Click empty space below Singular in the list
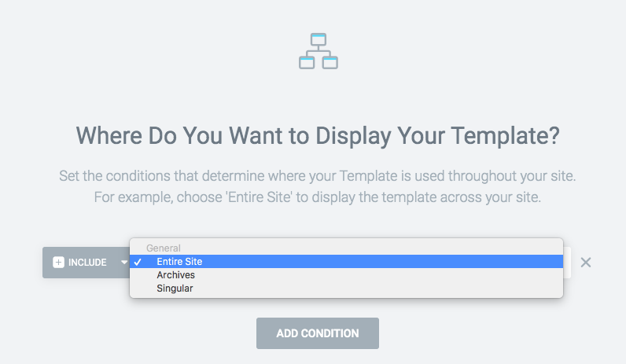This screenshot has height=364, width=626. pos(346,296)
